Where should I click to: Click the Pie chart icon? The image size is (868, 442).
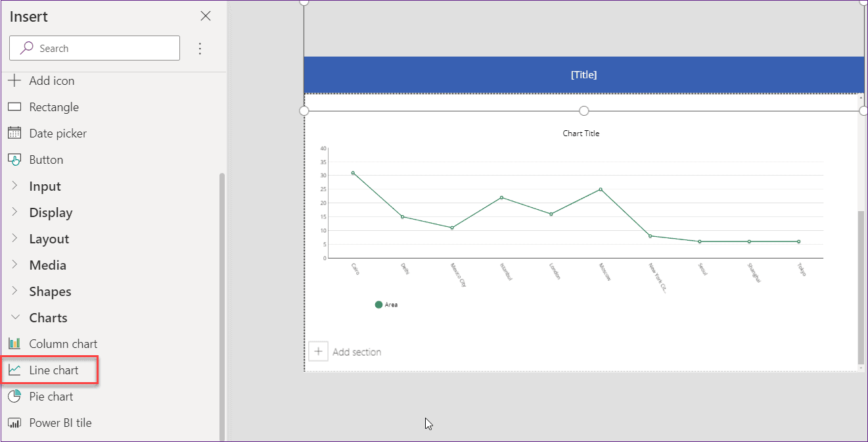[x=14, y=397]
